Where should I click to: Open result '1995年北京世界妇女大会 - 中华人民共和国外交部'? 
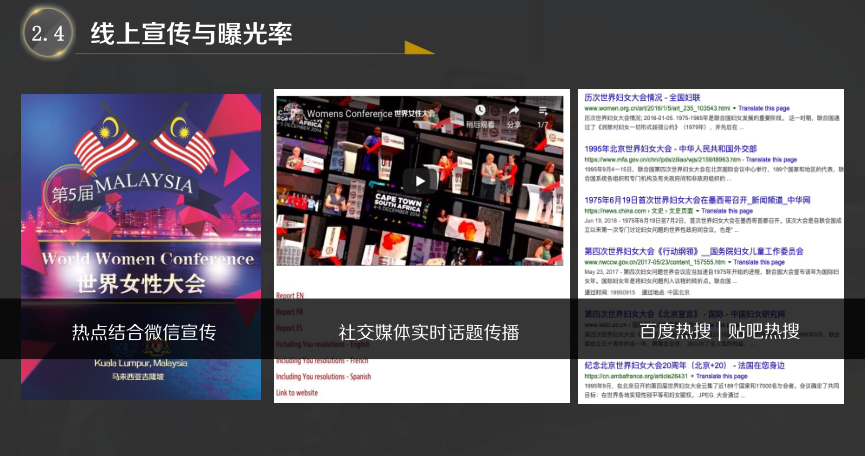point(670,148)
